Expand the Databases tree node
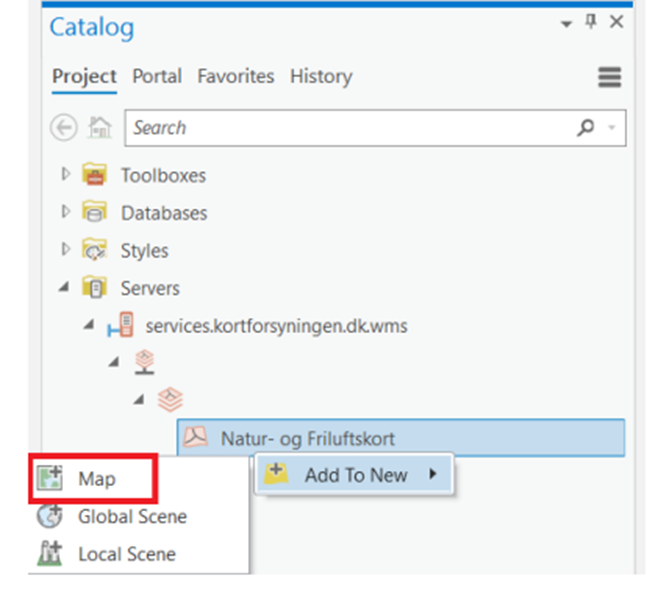Viewport: 672px width, 598px height. (65, 212)
